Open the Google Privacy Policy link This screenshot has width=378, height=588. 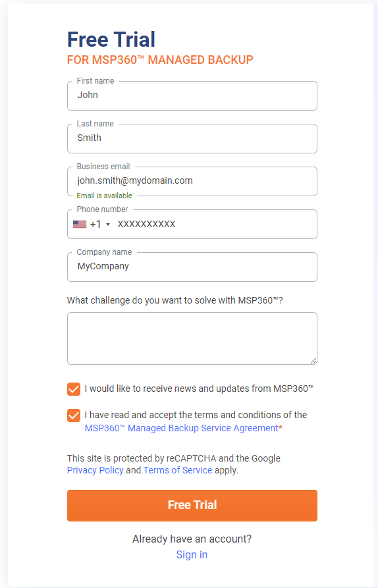(95, 470)
